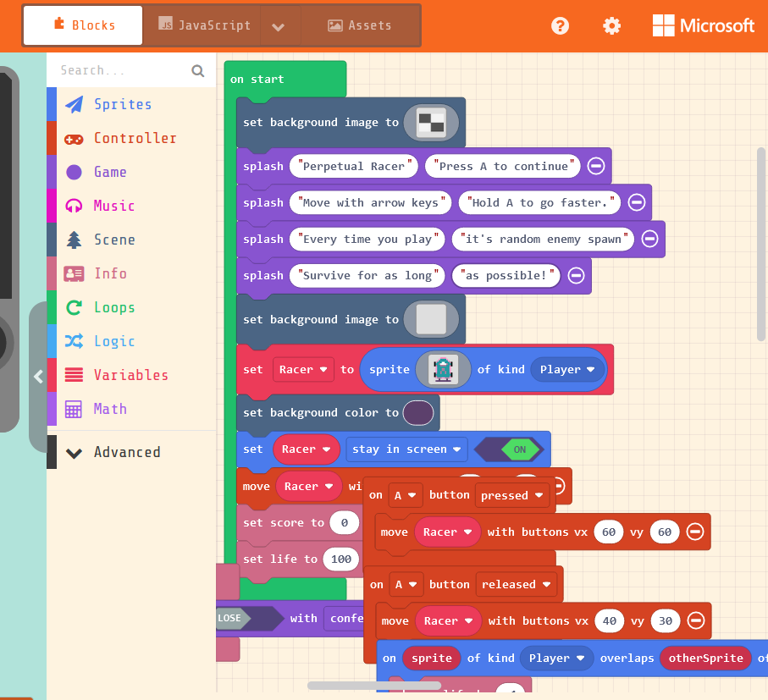Image resolution: width=768 pixels, height=700 pixels.
Task: Edit the life value 100
Action: coord(341,559)
